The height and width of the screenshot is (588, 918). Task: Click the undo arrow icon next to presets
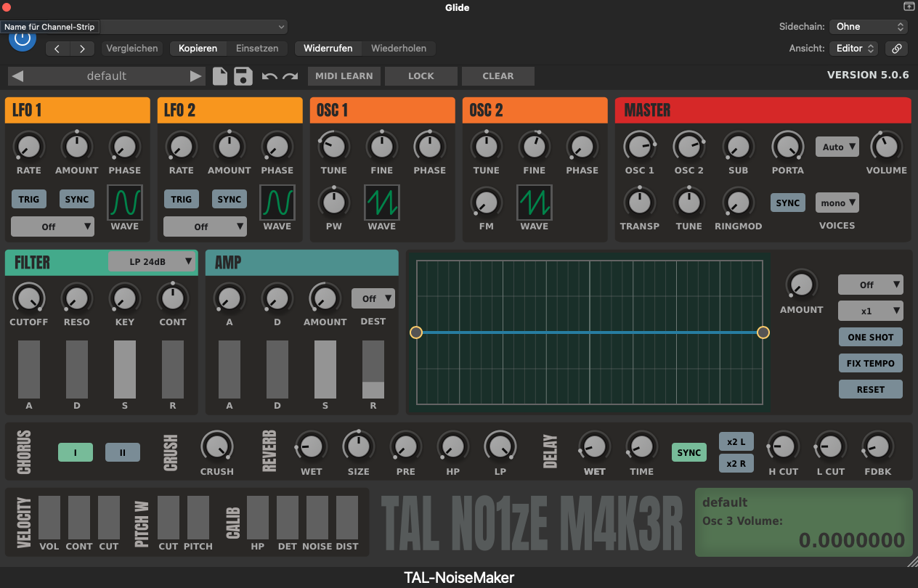tap(269, 76)
